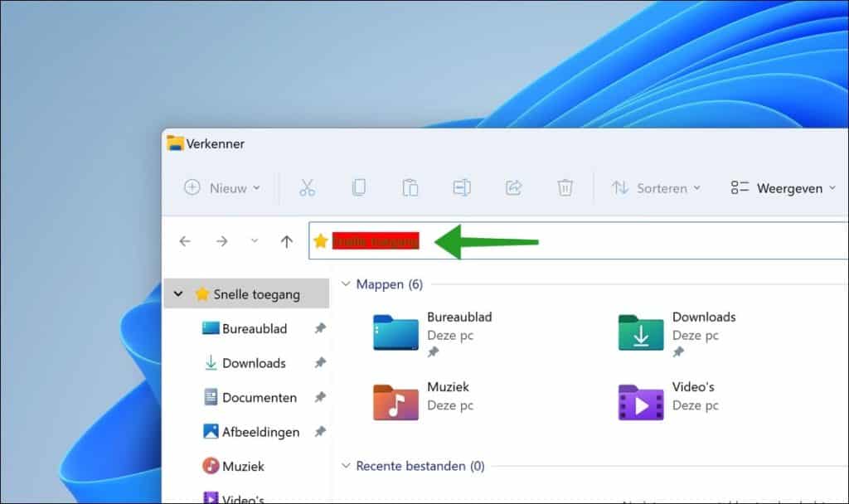
Task: Collapse the Mappen (6) section
Action: pyautogui.click(x=345, y=283)
